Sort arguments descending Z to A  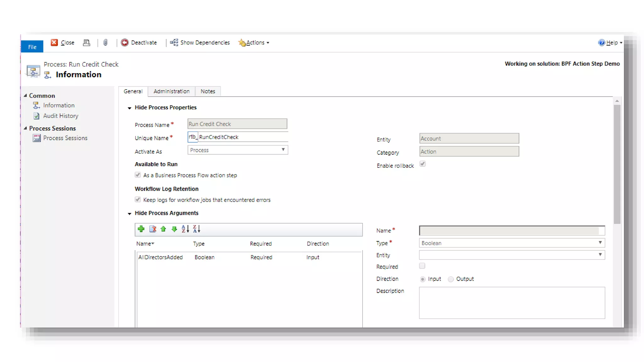(197, 229)
